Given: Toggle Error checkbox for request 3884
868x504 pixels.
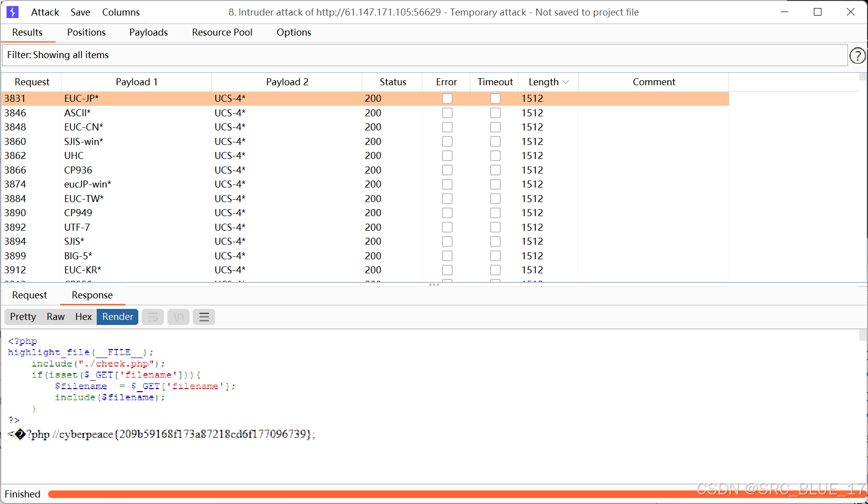Looking at the screenshot, I should (x=447, y=199).
